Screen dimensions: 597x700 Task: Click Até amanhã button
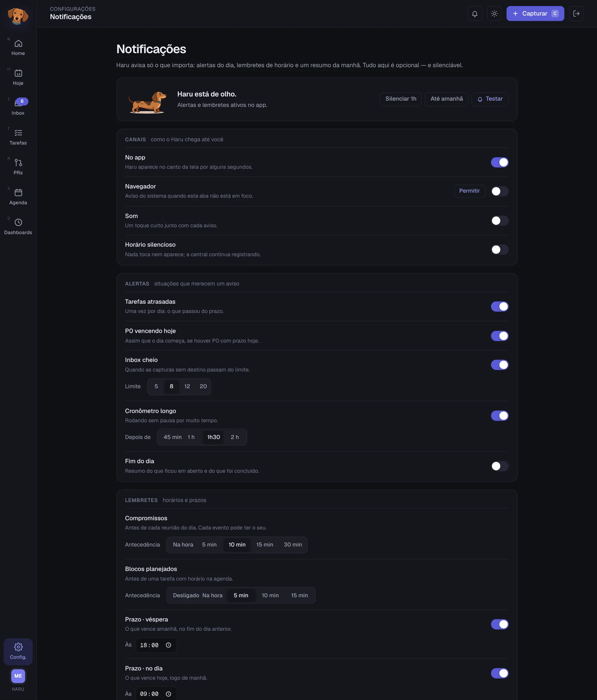tap(446, 99)
